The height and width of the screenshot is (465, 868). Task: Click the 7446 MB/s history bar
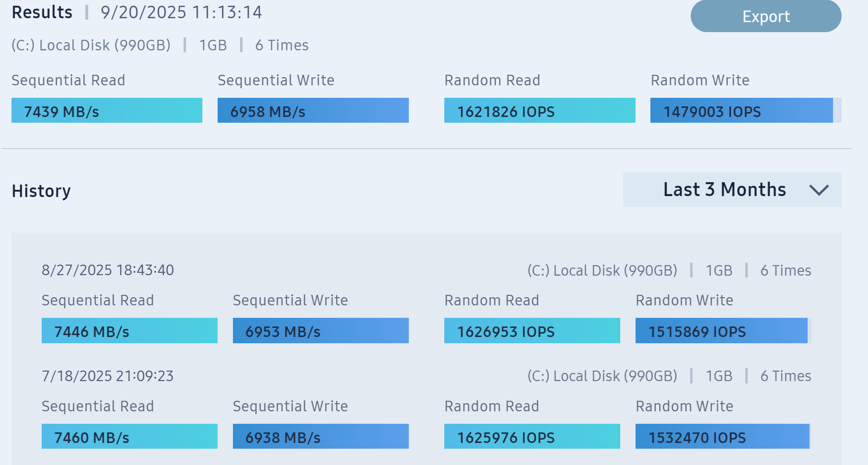pyautogui.click(x=129, y=331)
